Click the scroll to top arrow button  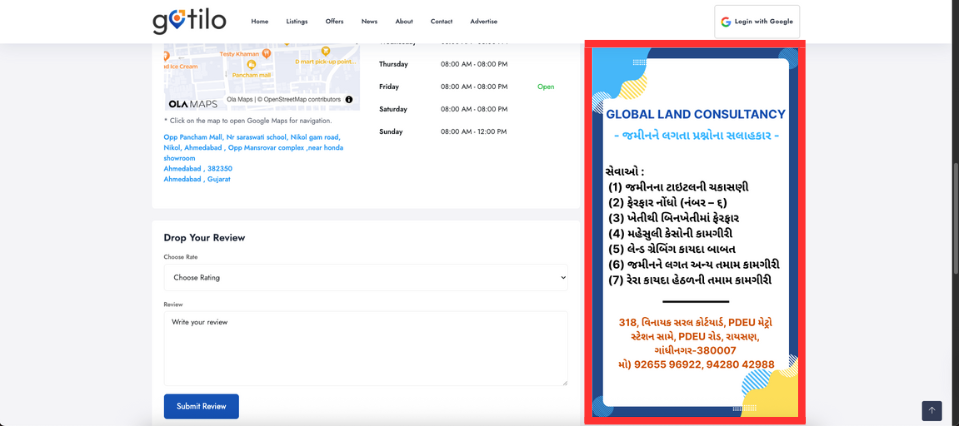point(931,411)
